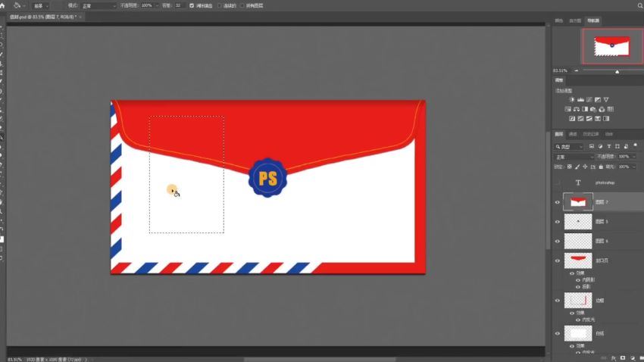Filter layers by adjustment layers icon
The width and height of the screenshot is (644, 362).
pos(600,146)
